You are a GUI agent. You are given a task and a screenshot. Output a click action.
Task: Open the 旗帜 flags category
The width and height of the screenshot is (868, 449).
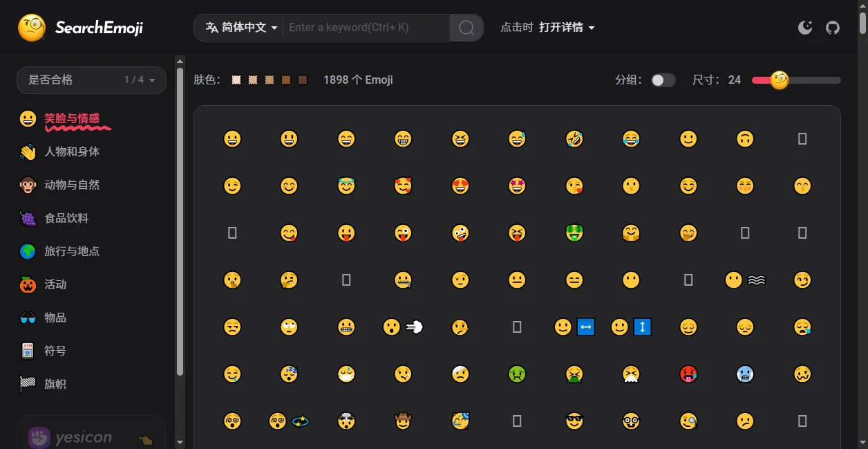(55, 384)
